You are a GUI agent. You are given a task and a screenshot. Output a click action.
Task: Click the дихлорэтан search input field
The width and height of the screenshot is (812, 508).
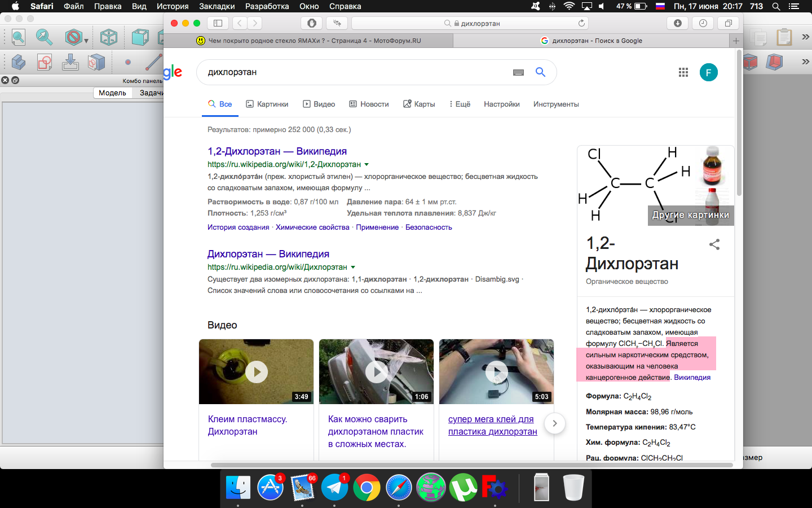[x=355, y=72]
